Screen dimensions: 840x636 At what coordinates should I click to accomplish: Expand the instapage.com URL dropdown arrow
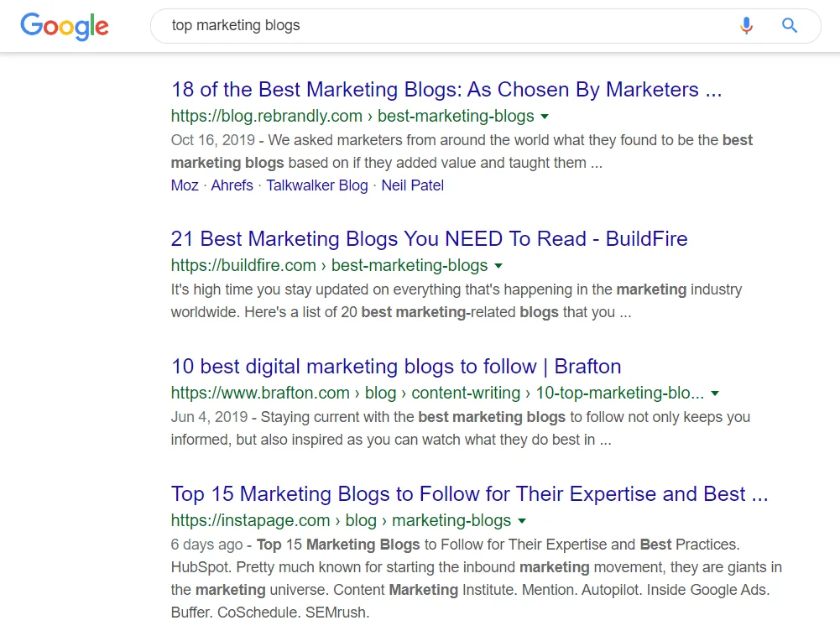point(522,521)
